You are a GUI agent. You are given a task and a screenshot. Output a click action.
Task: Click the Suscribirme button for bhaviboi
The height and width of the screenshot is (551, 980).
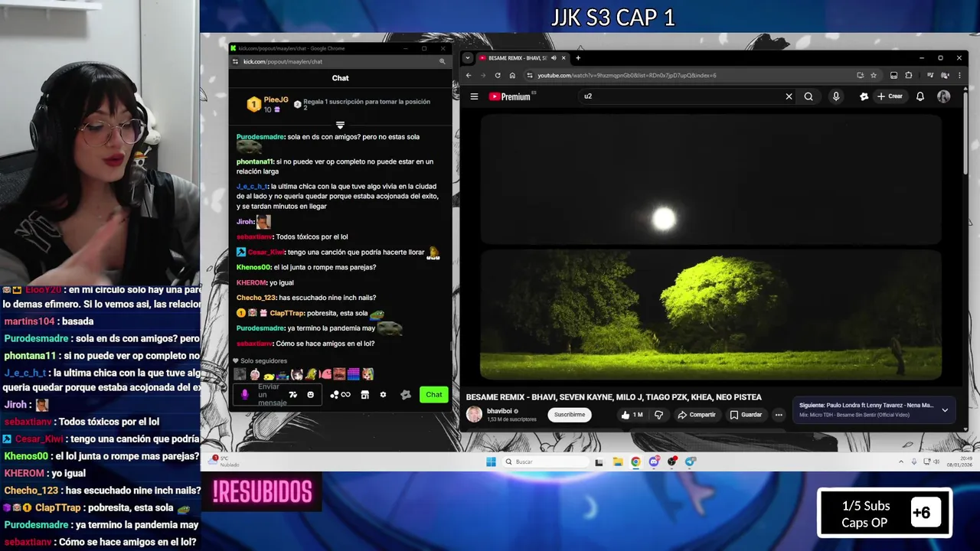click(x=569, y=415)
